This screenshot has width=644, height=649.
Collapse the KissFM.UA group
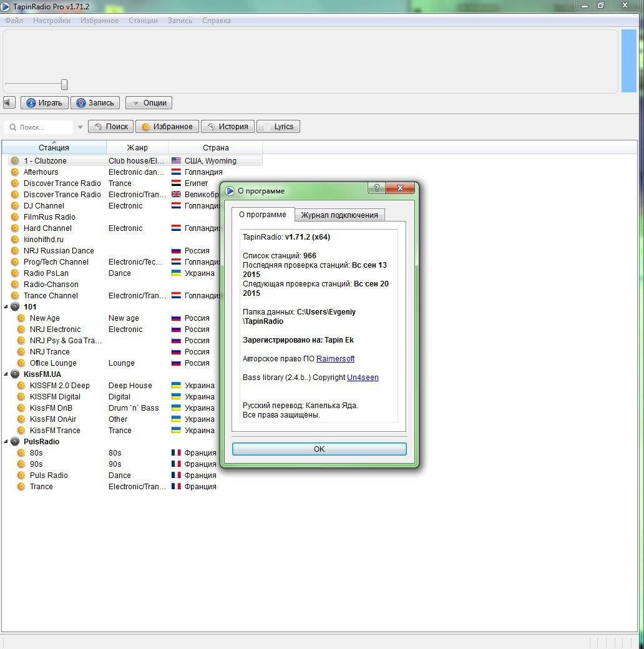[x=6, y=374]
